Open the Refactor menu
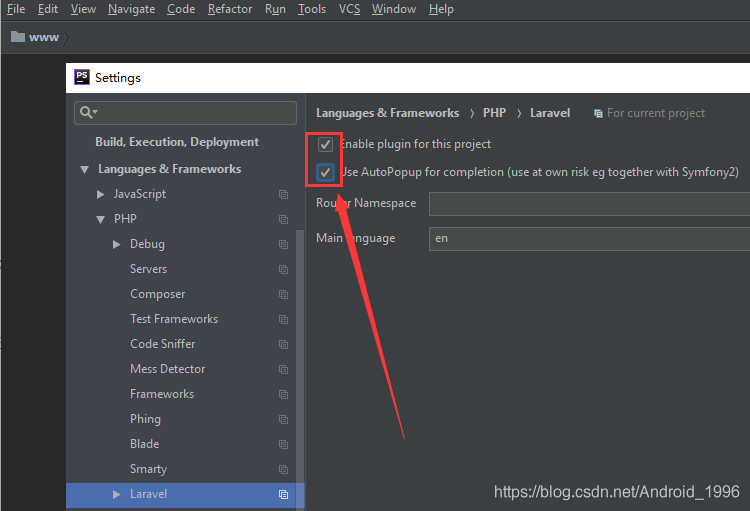This screenshot has width=750, height=511. click(230, 9)
